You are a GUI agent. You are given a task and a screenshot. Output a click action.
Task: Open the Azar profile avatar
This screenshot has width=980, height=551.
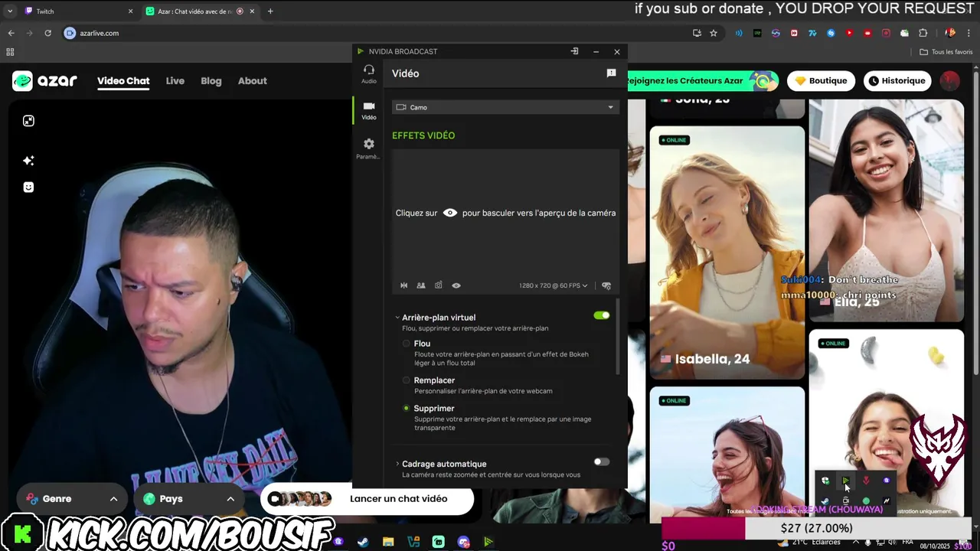pos(949,80)
